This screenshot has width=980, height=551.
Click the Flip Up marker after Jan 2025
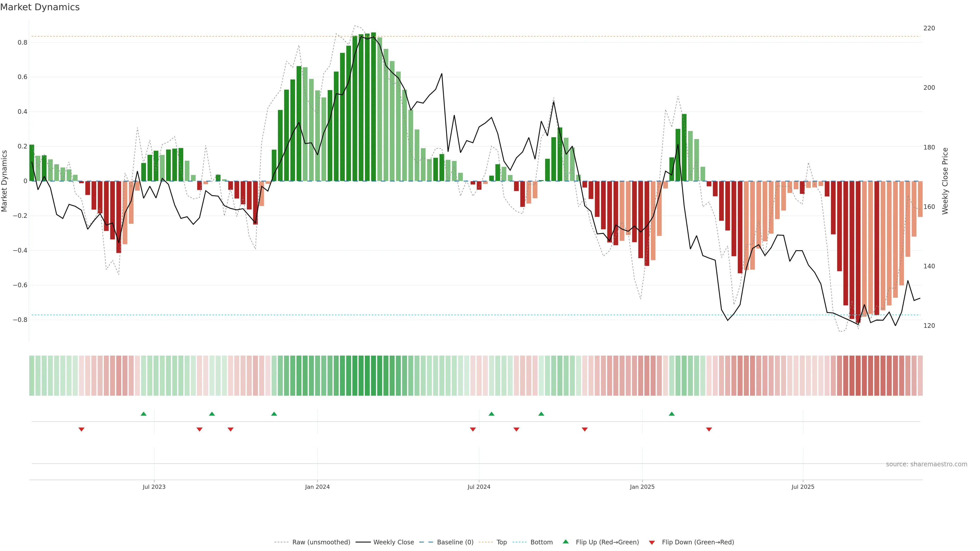click(672, 414)
